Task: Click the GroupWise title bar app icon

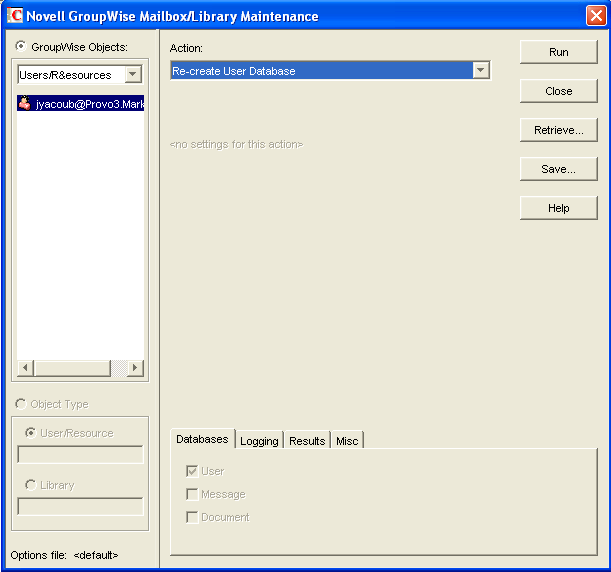Action: coord(15,15)
